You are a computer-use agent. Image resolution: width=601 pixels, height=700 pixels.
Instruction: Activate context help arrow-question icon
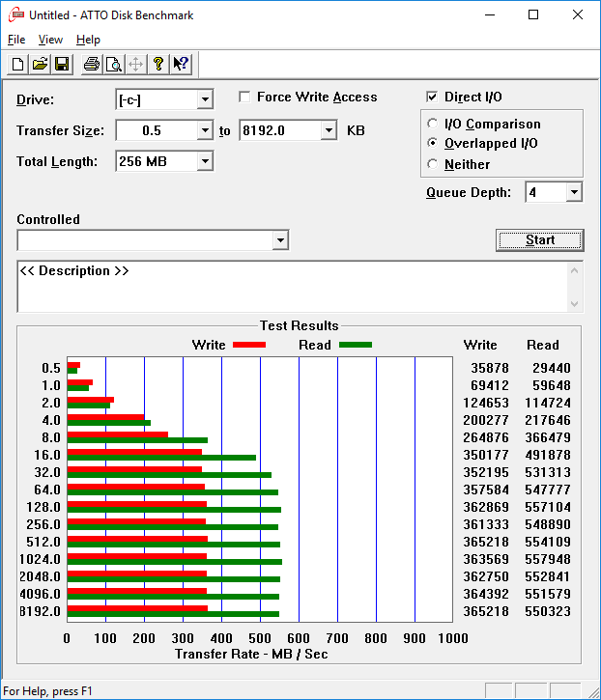click(181, 65)
